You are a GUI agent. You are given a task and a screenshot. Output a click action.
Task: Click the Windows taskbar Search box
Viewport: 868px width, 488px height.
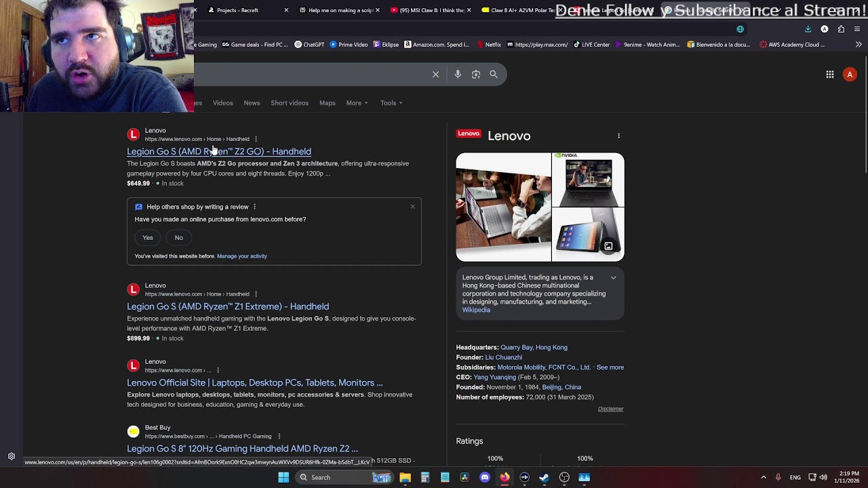click(346, 477)
